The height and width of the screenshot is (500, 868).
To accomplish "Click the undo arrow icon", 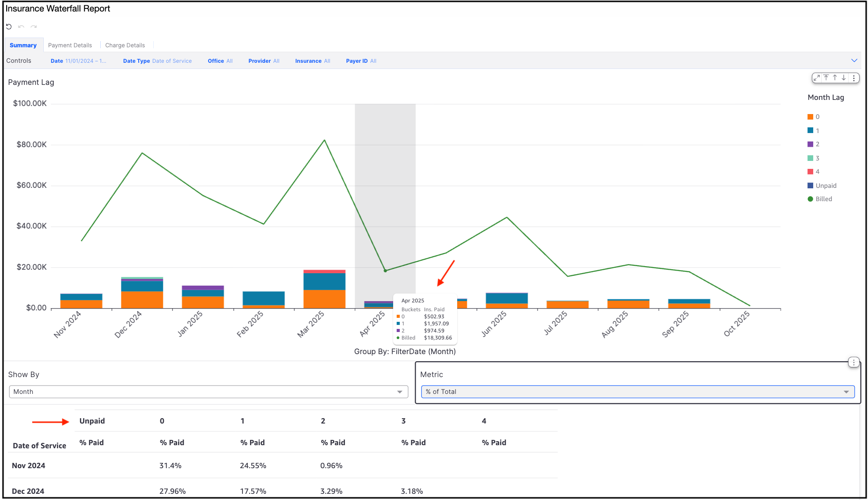I will coord(21,27).
